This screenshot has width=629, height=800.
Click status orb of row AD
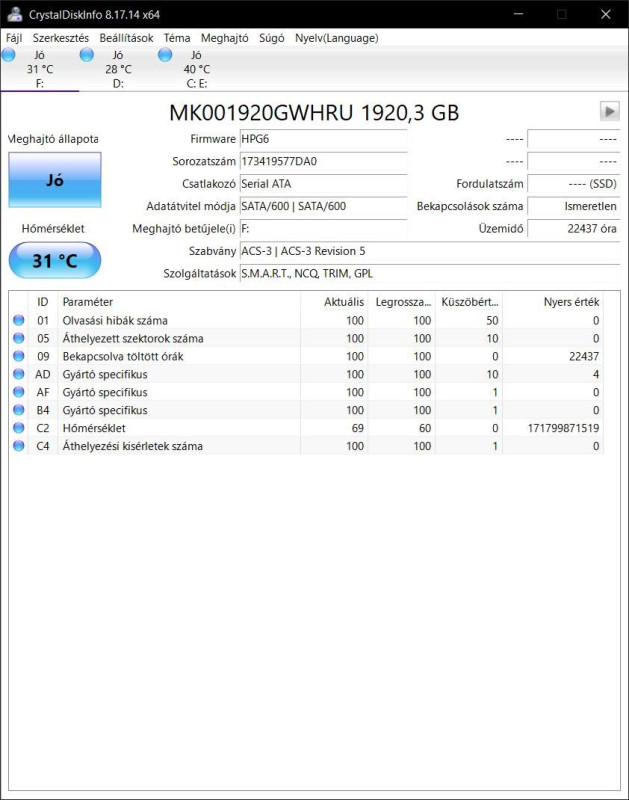[x=19, y=374]
